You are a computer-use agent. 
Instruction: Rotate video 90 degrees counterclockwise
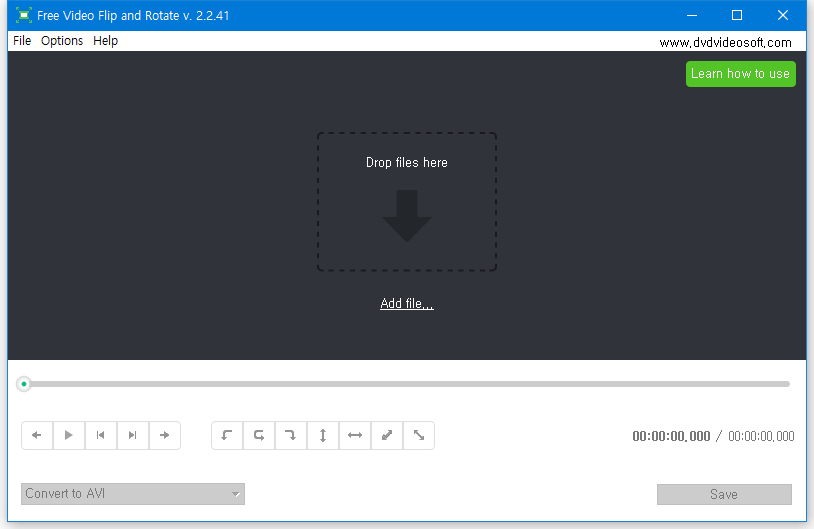point(227,435)
